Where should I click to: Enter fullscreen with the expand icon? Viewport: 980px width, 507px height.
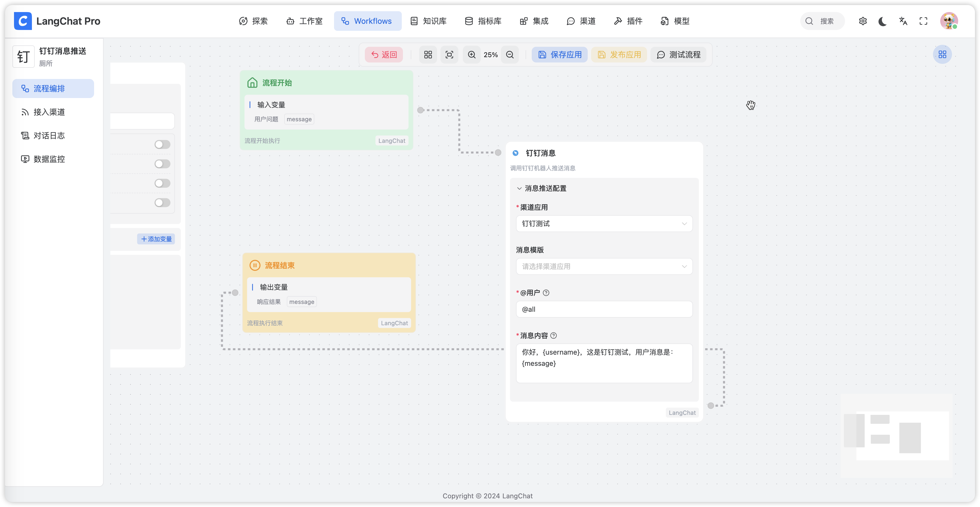[923, 21]
